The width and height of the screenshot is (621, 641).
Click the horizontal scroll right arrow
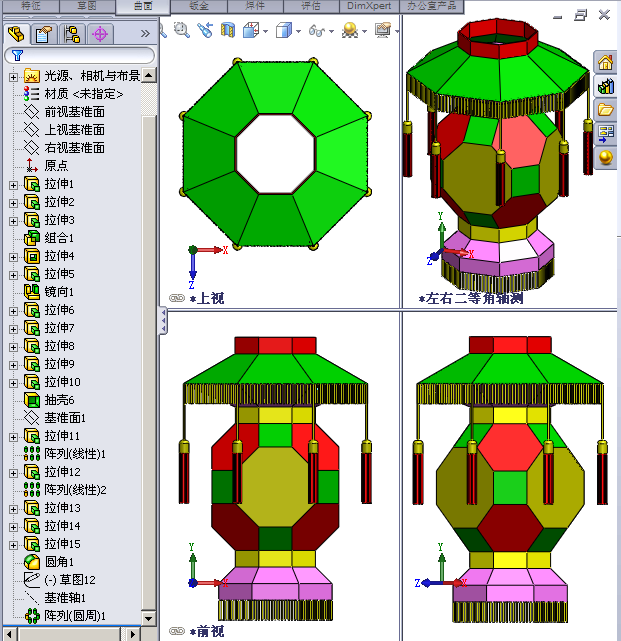tap(131, 634)
